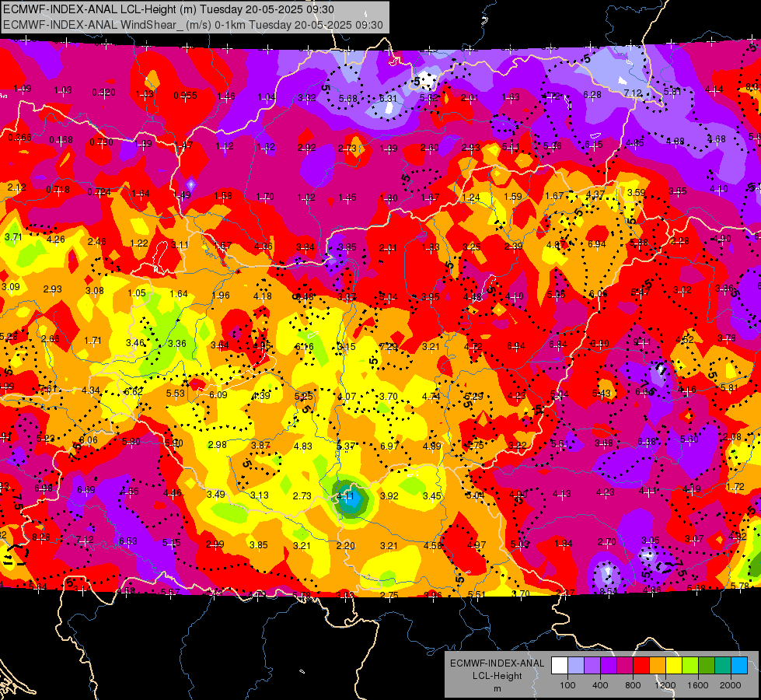Click the wind shear value 7.29
761x700 pixels.
(388, 346)
